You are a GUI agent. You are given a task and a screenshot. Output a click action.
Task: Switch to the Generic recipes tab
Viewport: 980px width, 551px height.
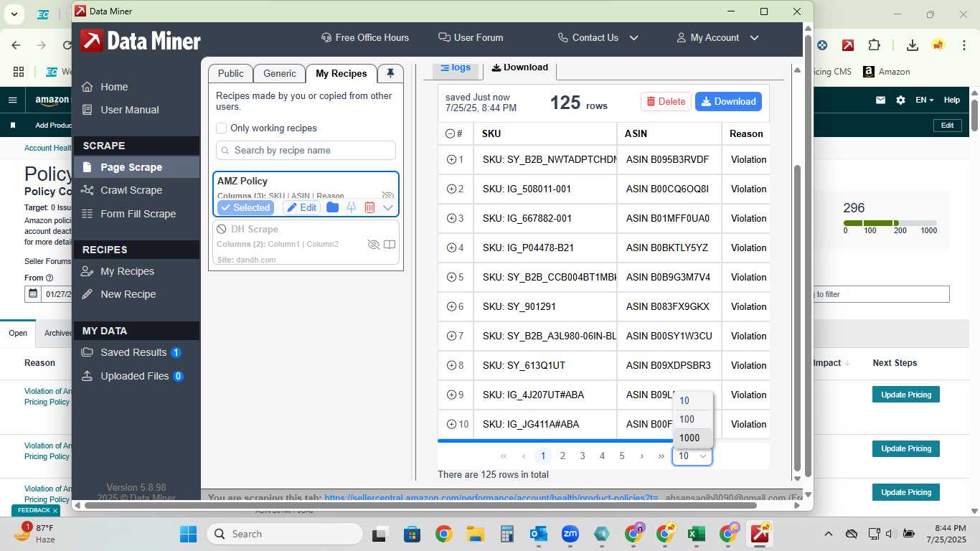280,73
